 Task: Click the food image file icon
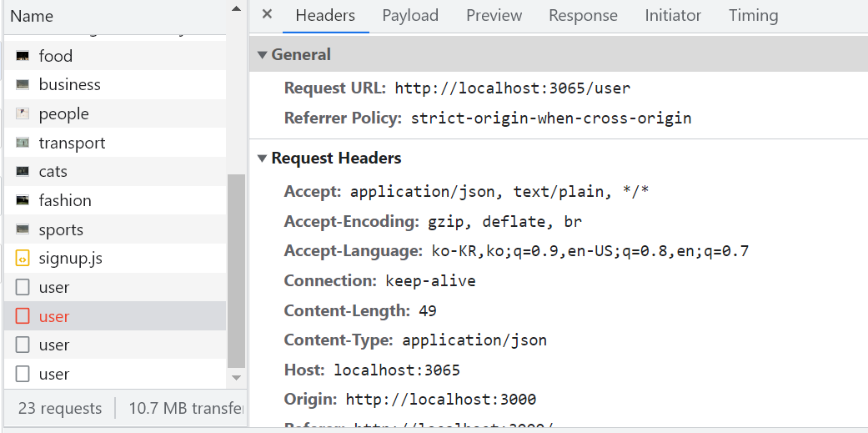point(23,56)
